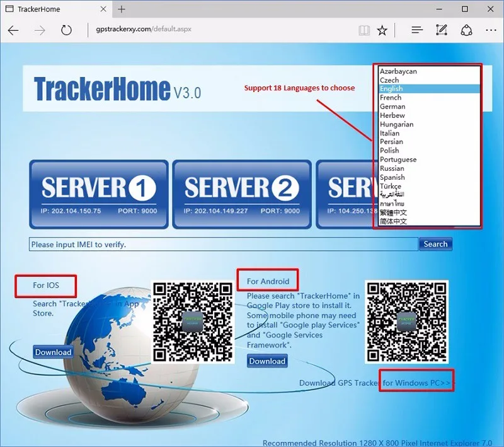Open a new tab with plus icon
The height and width of the screenshot is (447, 504).
[122, 9]
